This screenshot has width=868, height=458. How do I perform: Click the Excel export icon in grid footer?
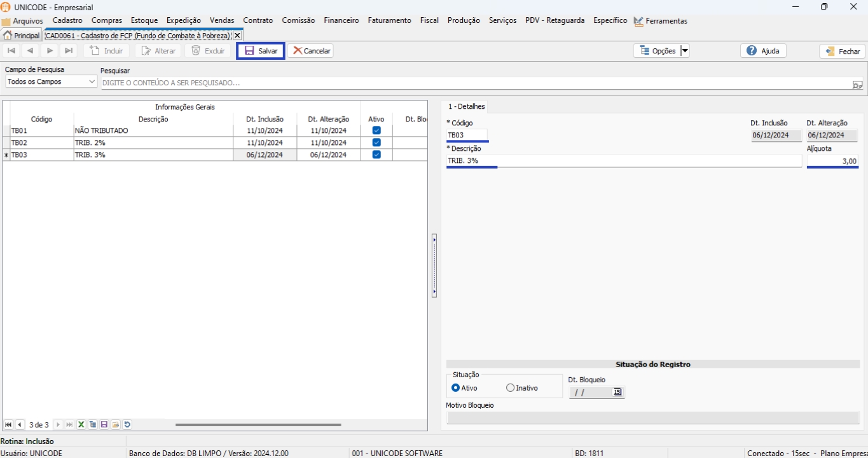point(81,425)
